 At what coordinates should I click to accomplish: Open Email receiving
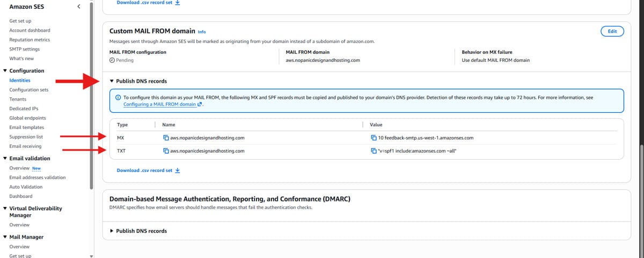pyautogui.click(x=25, y=146)
